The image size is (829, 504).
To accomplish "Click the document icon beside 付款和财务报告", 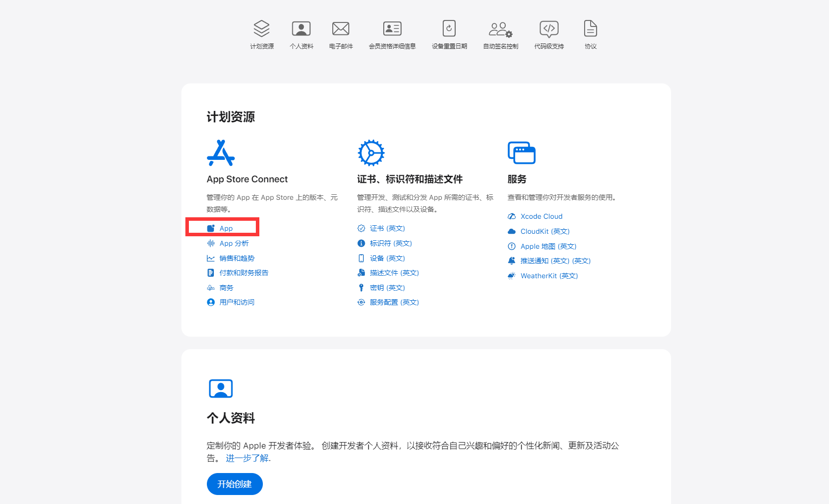I will (211, 273).
